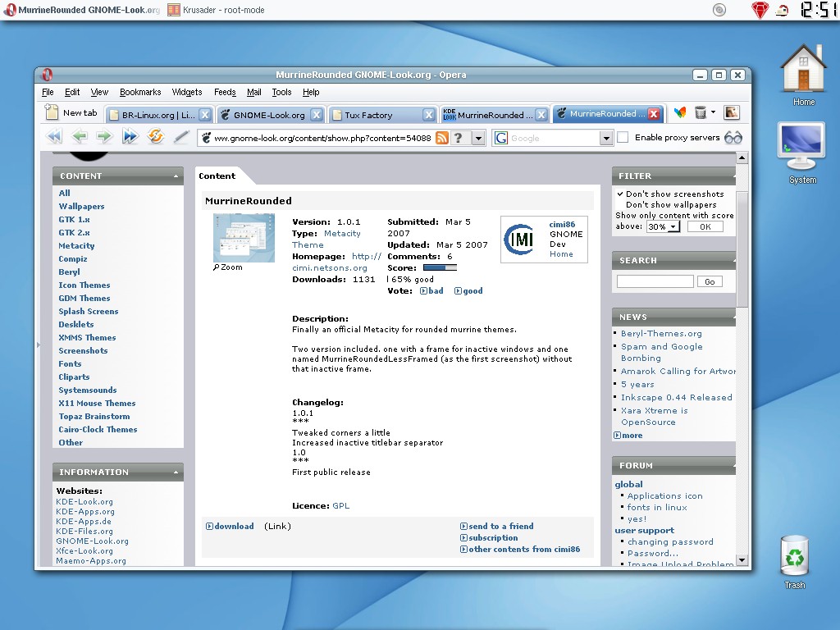Click the Rewind navigation icon

click(54, 137)
